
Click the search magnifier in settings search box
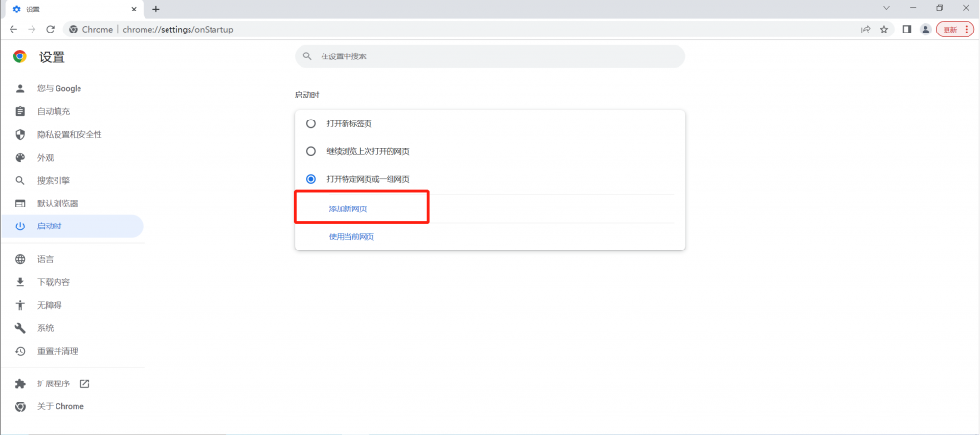tap(307, 56)
